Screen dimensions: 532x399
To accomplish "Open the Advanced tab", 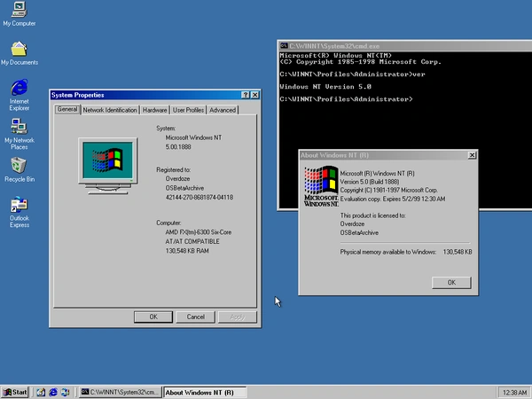I will click(x=223, y=110).
